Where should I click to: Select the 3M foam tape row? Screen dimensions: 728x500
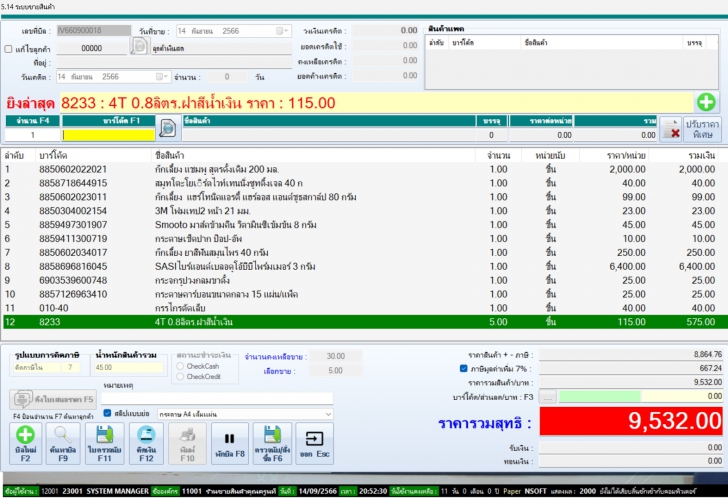point(362,211)
